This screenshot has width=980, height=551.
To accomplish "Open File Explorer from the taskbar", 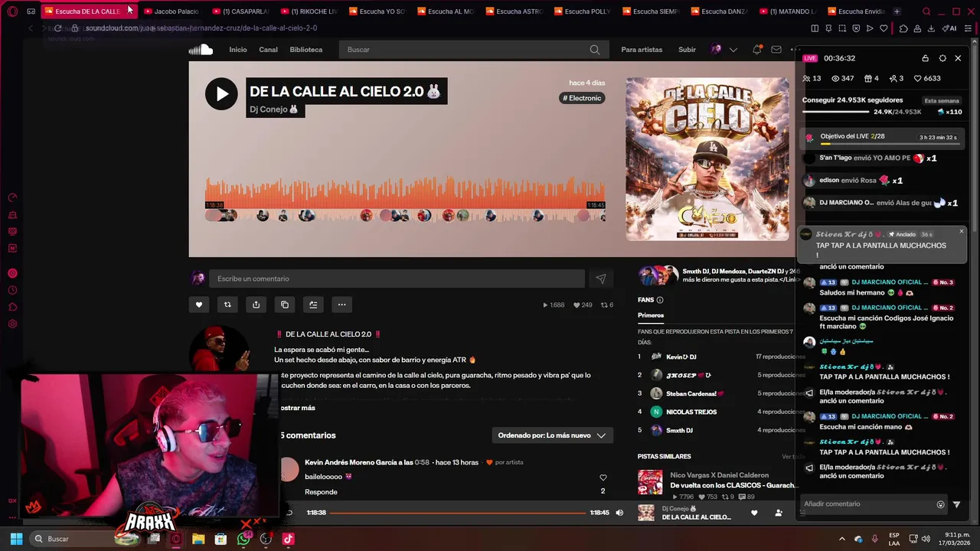I will pyautogui.click(x=198, y=539).
